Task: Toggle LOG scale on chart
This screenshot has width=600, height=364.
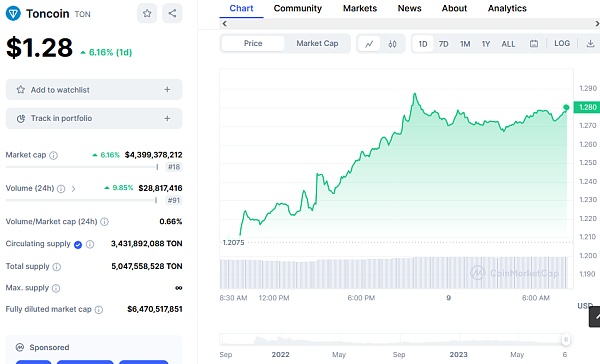Action: [562, 44]
